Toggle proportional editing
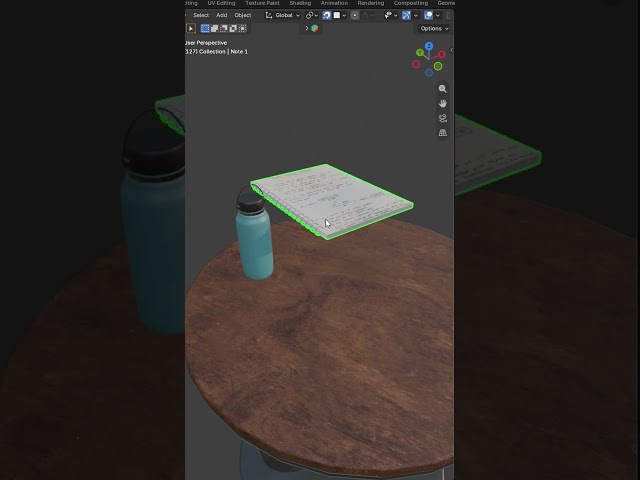Viewport: 640px width, 480px height. click(354, 15)
